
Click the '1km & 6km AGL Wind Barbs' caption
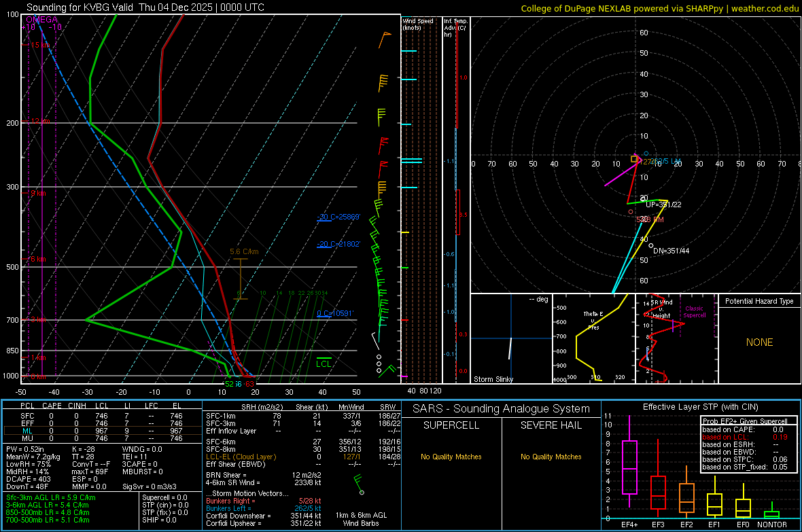click(x=361, y=519)
